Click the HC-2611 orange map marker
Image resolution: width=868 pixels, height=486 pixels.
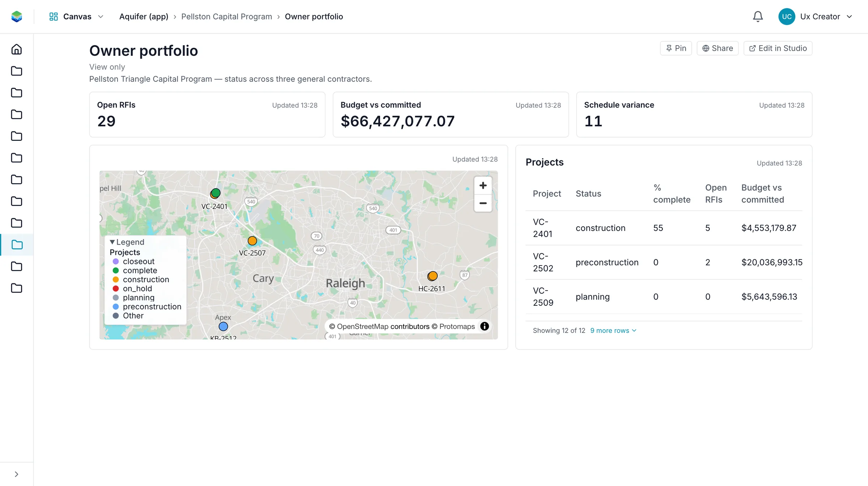pyautogui.click(x=433, y=276)
